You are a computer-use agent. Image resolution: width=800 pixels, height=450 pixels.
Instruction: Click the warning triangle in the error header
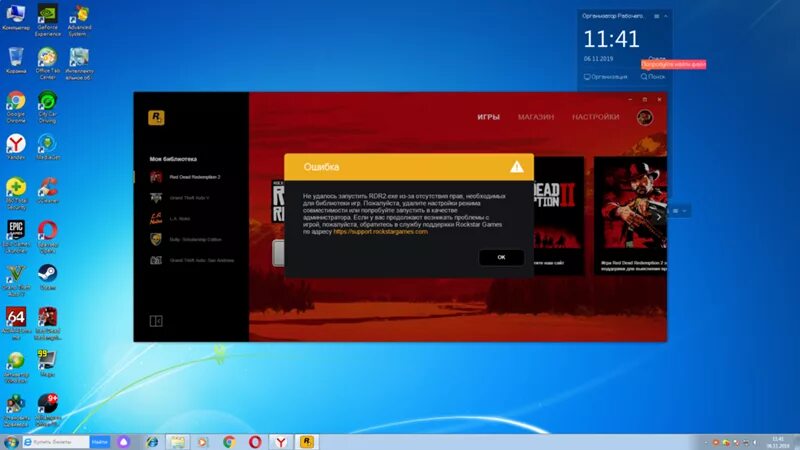click(x=516, y=167)
